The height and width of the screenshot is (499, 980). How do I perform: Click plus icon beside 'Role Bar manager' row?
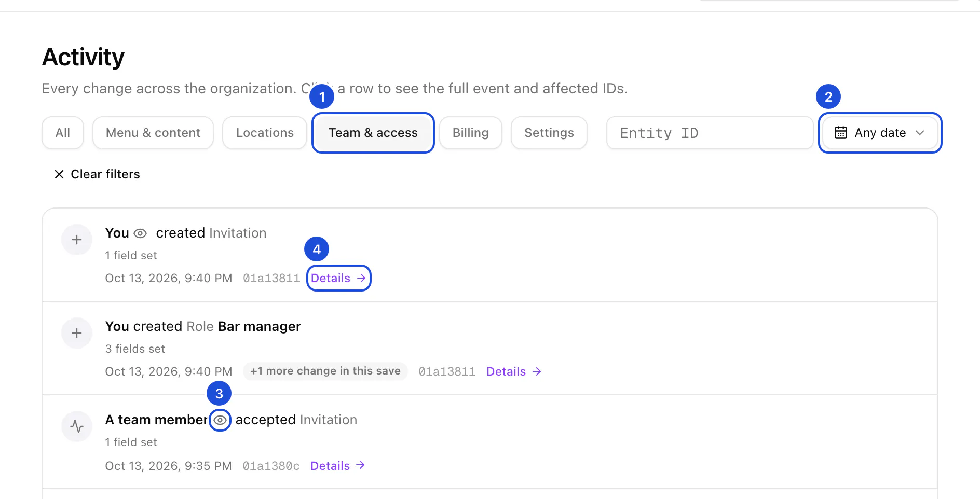pyautogui.click(x=77, y=333)
